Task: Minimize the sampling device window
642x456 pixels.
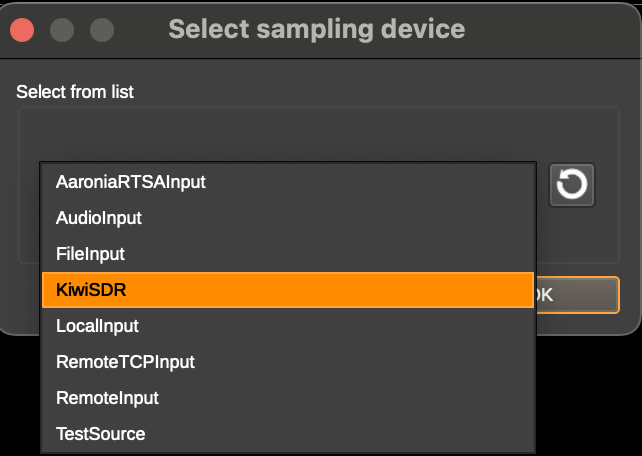Action: pyautogui.click(x=62, y=30)
